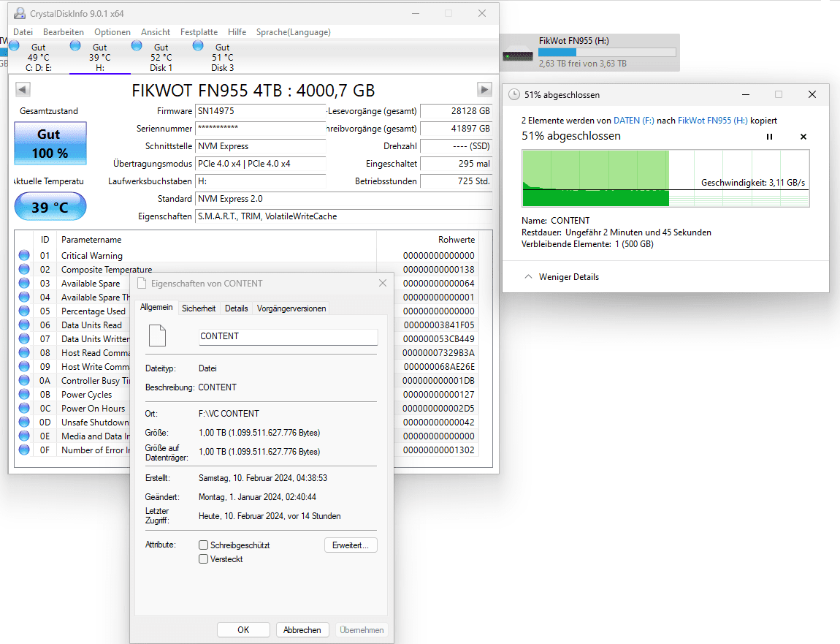Click the 39 °C temperature indicator

pos(50,207)
